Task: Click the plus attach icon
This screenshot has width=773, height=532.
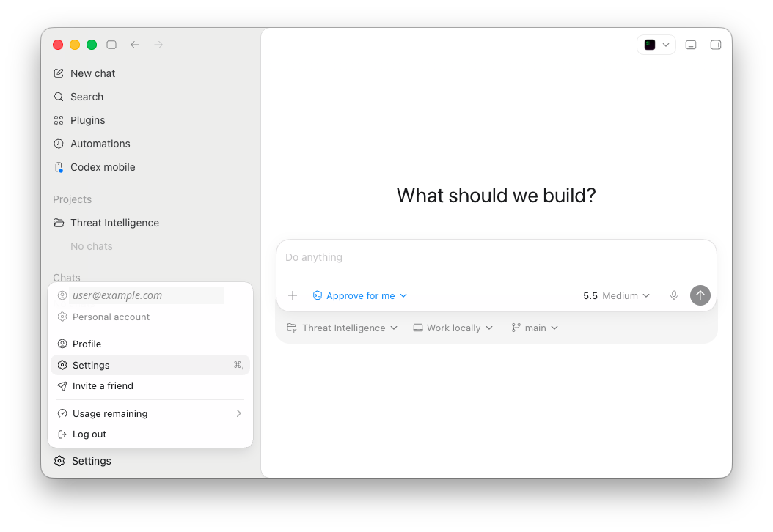Action: 293,295
